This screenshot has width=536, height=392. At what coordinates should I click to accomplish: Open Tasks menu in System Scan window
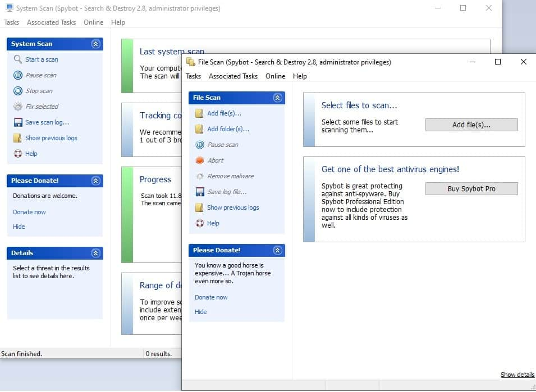pos(11,22)
